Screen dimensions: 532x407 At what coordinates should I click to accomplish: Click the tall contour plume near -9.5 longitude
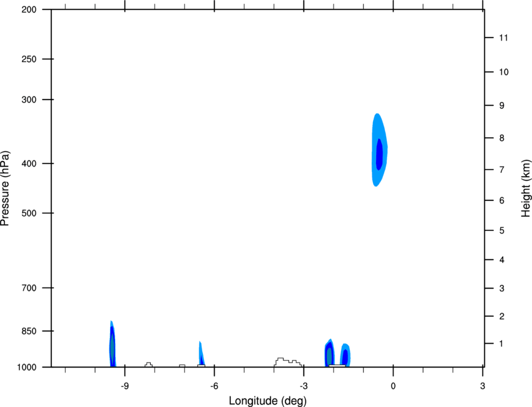point(112,344)
